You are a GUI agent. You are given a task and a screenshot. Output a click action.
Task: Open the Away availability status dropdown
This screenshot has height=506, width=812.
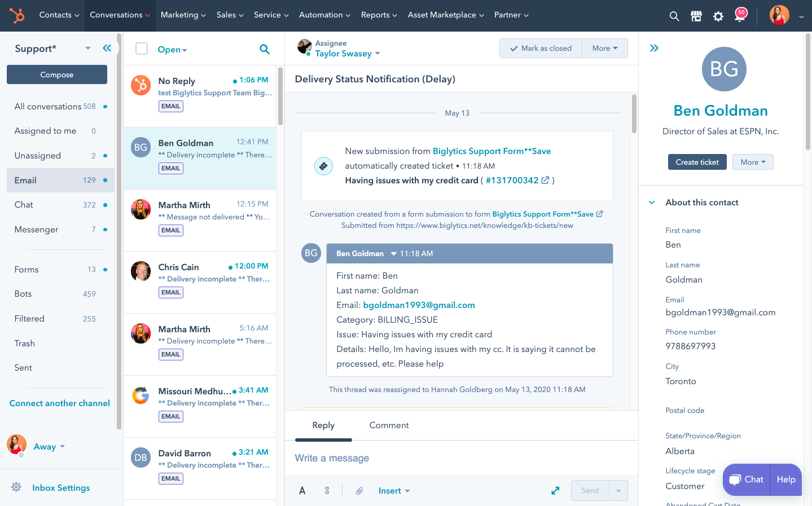pyautogui.click(x=49, y=447)
